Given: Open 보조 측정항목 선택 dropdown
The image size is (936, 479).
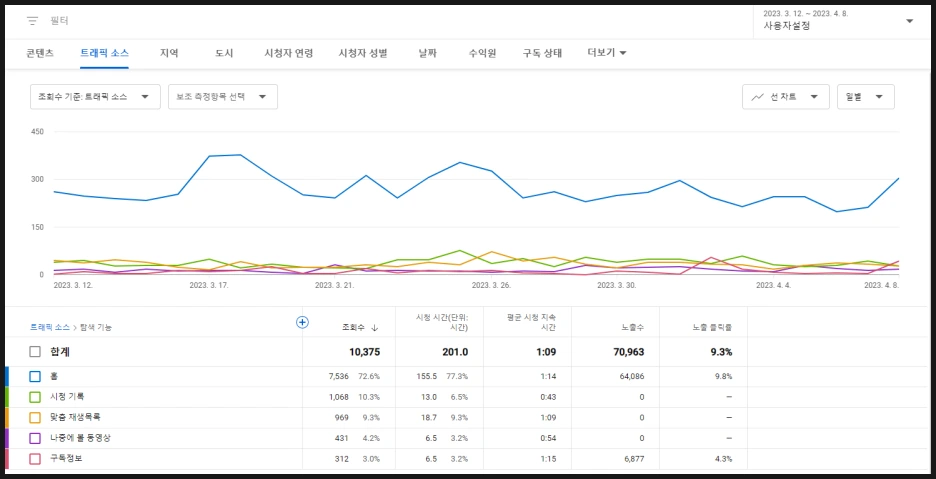Looking at the screenshot, I should coord(223,97).
